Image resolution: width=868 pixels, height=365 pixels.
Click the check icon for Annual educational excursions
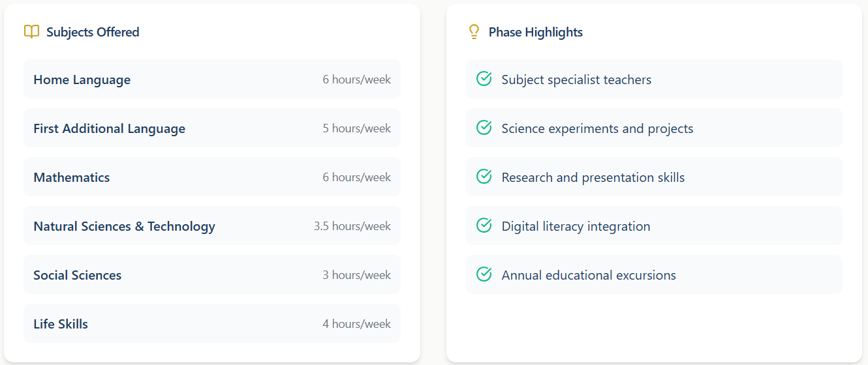coord(484,274)
